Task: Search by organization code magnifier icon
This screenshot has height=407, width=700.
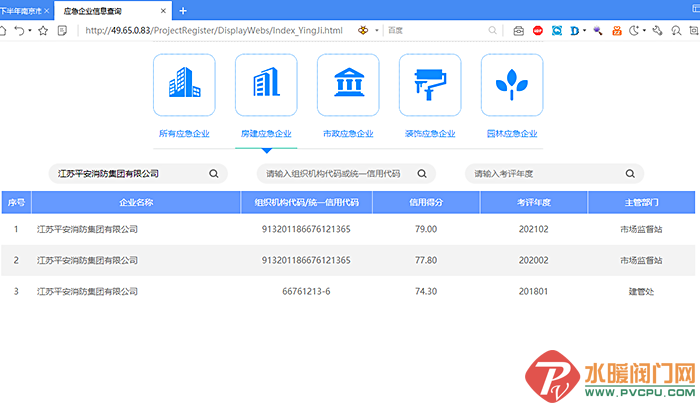Action: [422, 174]
